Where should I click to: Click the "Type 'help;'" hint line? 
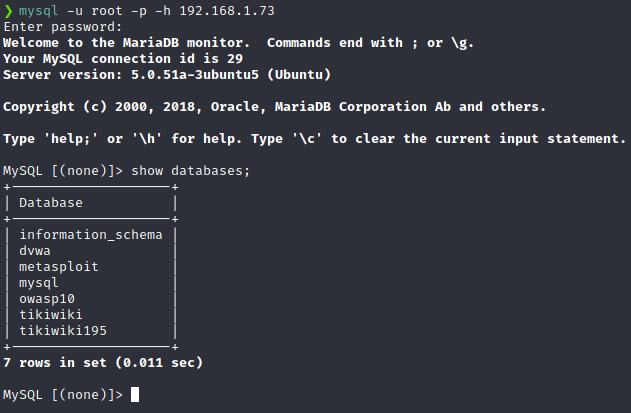[314, 138]
